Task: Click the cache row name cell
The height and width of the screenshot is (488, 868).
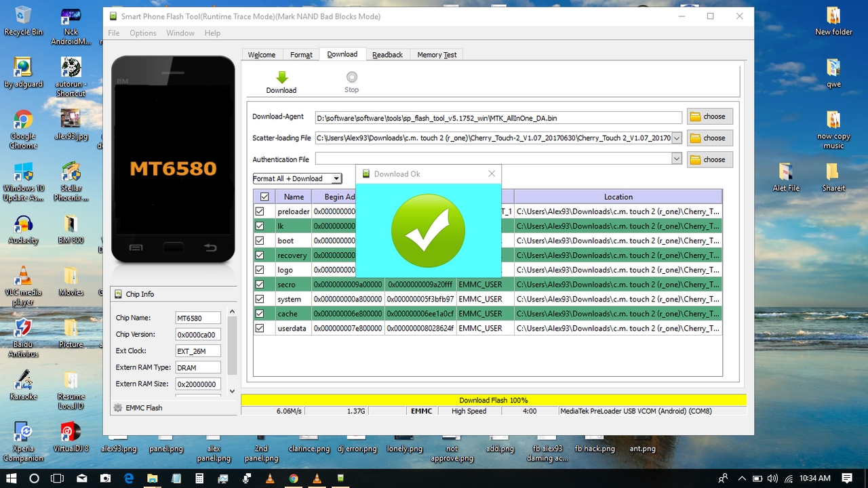Action: pos(294,314)
